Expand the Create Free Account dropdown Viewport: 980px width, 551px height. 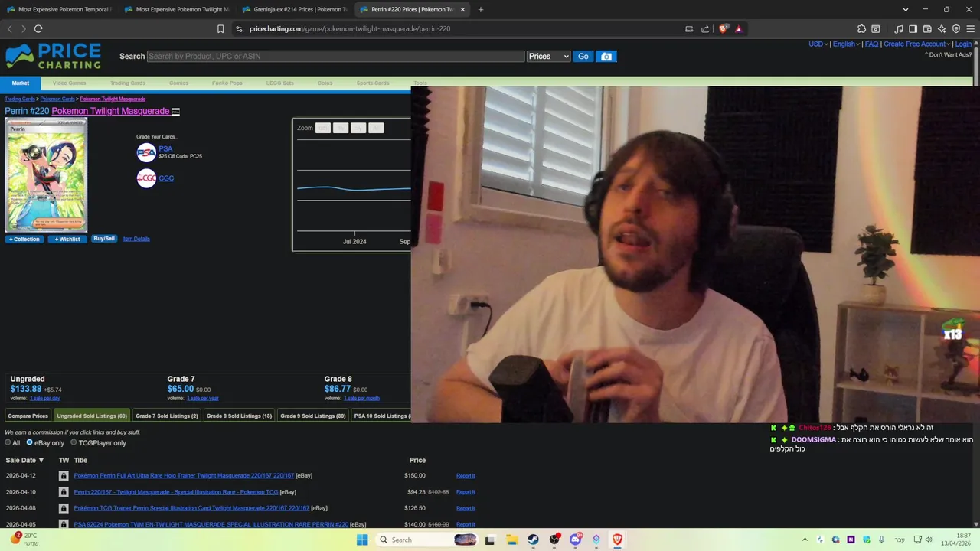[x=917, y=44]
